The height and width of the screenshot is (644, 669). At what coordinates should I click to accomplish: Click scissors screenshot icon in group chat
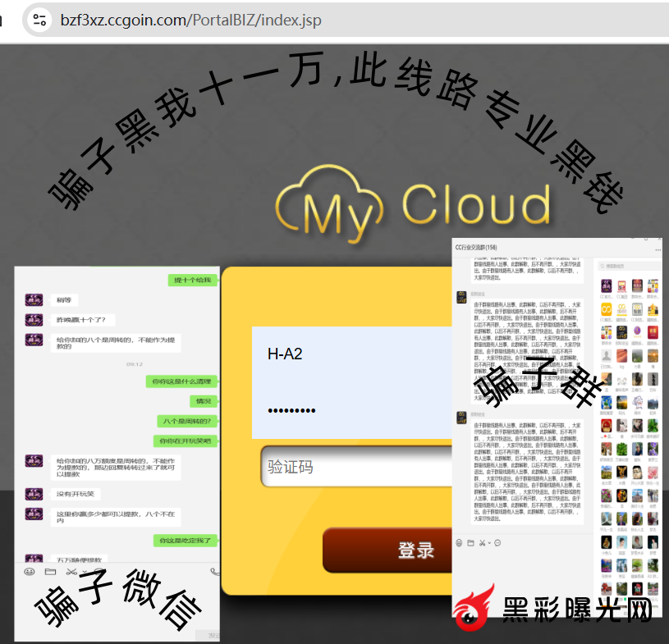pos(482,543)
